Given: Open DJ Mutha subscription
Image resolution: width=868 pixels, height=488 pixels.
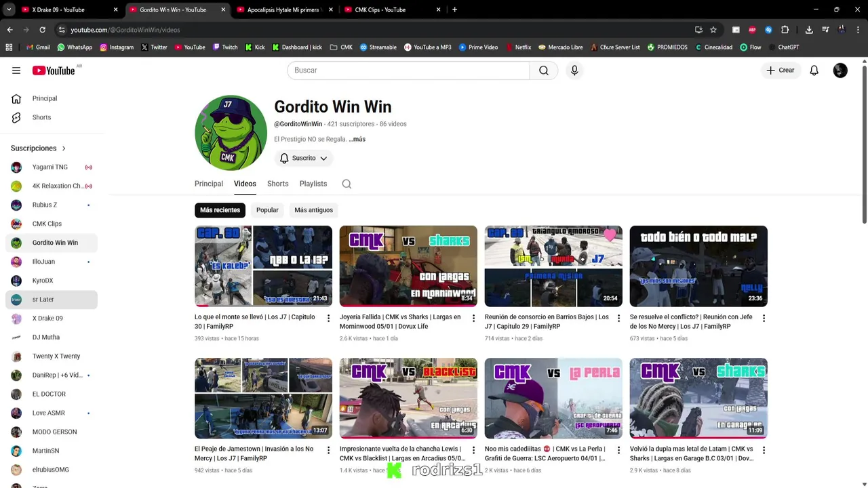Looking at the screenshot, I should click(52, 337).
